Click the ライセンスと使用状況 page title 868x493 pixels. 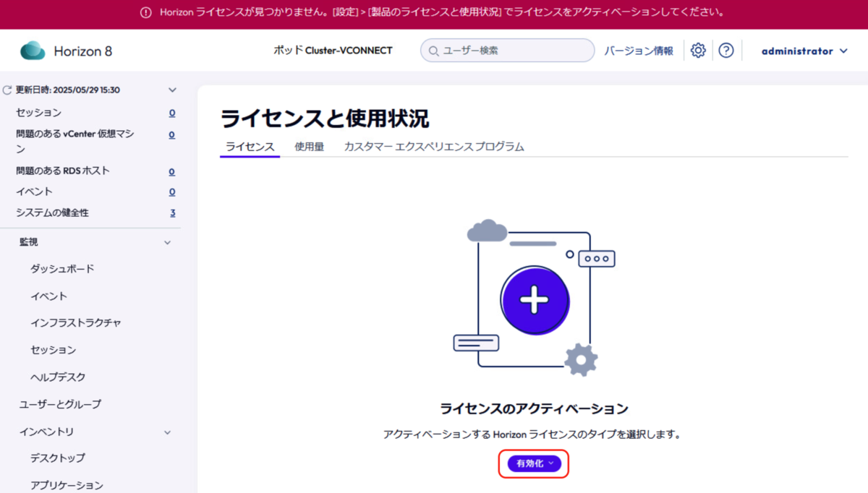pos(324,119)
